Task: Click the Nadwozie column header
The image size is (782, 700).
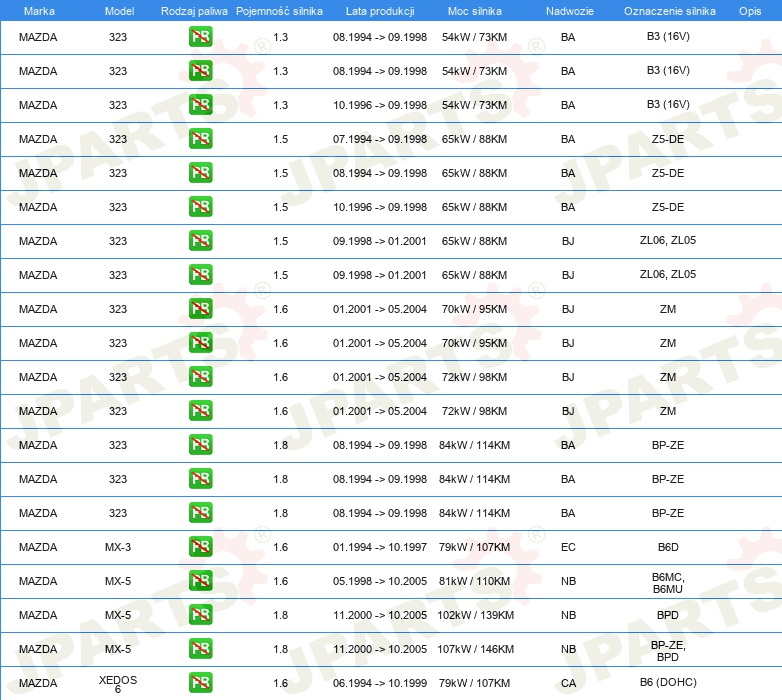Action: coord(570,11)
